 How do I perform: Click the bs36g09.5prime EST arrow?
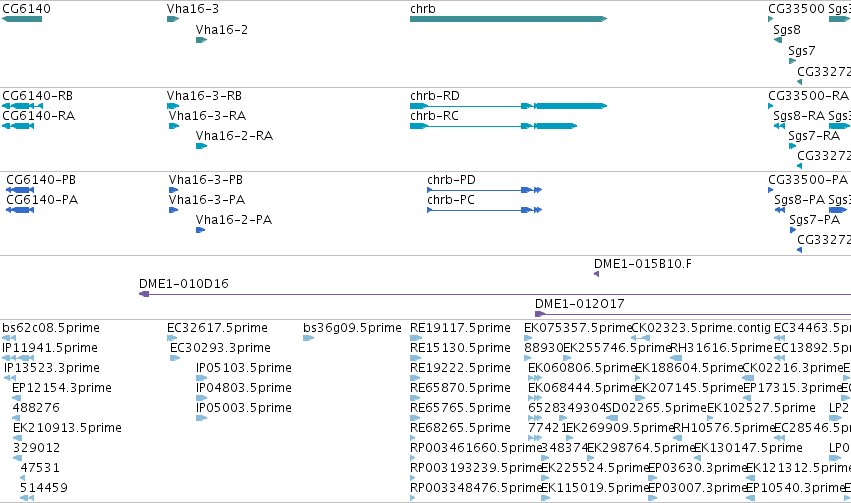[308, 338]
